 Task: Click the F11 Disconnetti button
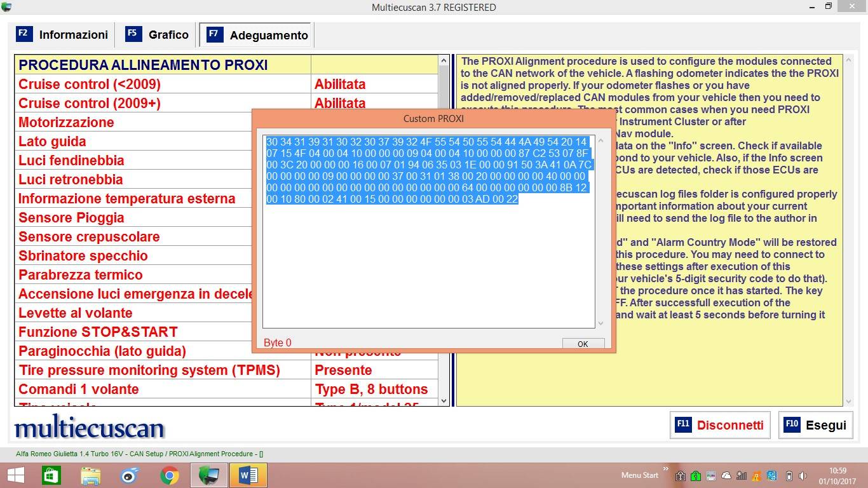(721, 425)
